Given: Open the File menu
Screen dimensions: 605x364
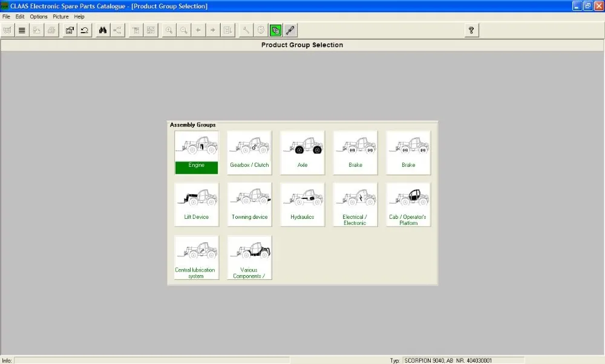Looking at the screenshot, I should click(x=6, y=16).
